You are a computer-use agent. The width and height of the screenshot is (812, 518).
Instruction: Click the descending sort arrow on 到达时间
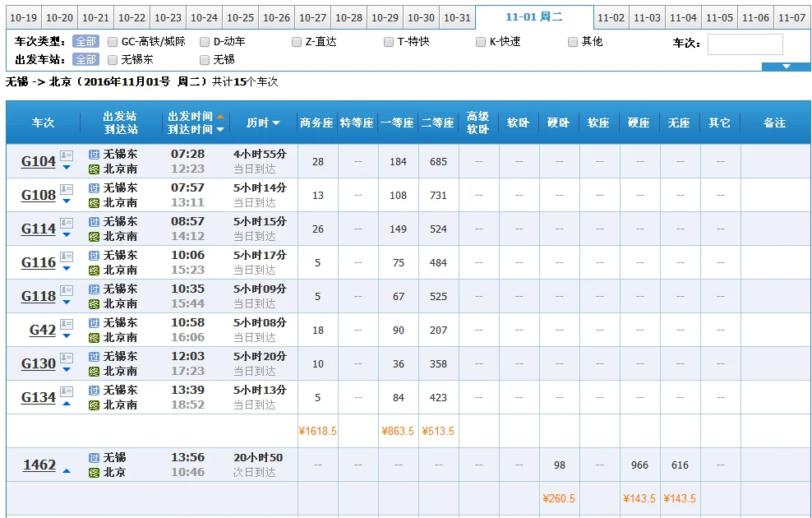[221, 129]
